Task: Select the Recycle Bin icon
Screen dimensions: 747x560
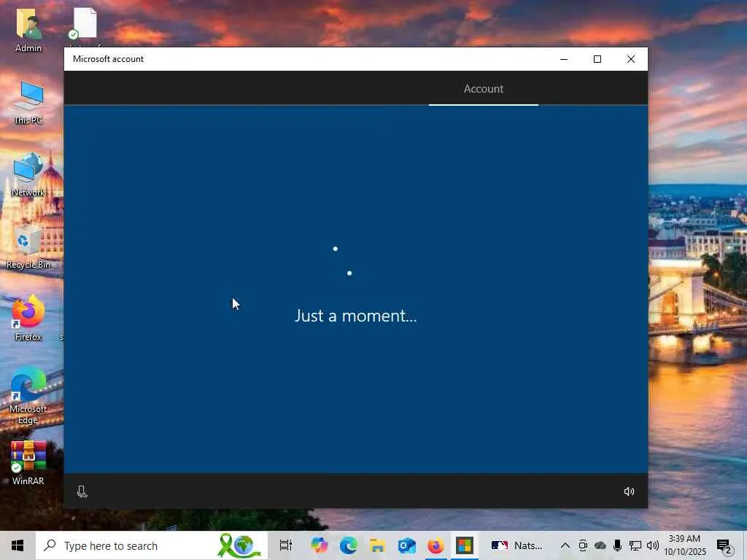Action: tap(28, 247)
